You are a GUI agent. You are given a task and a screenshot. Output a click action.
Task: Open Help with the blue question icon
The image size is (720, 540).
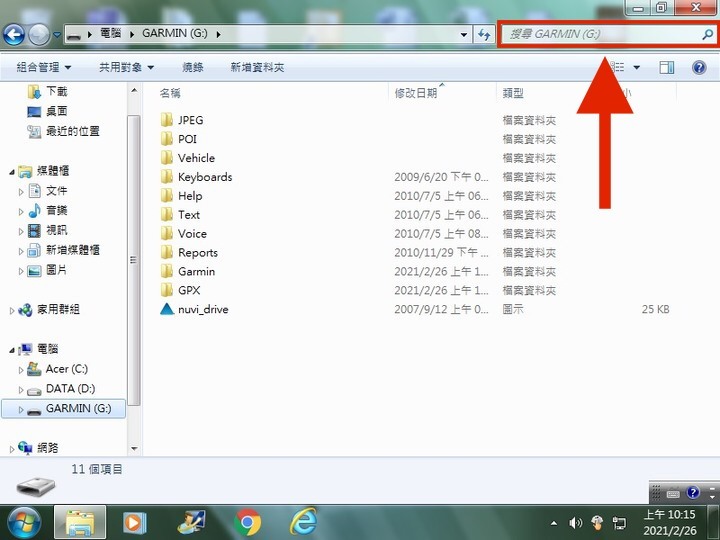[x=699, y=68]
